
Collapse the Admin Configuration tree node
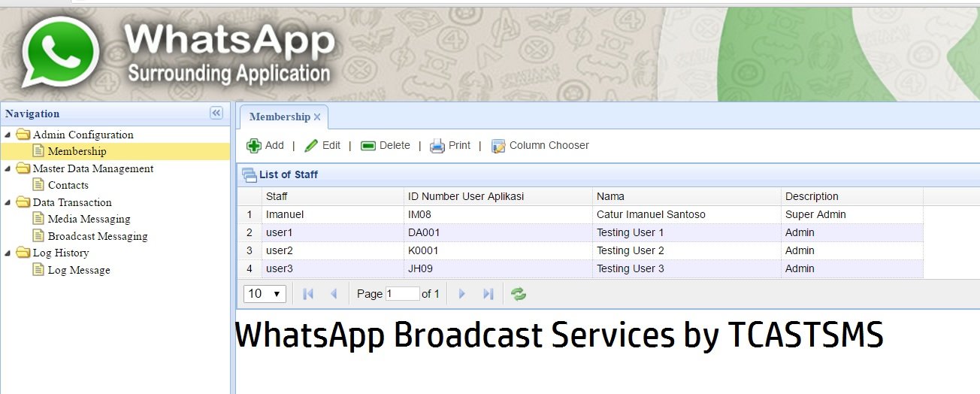8,135
